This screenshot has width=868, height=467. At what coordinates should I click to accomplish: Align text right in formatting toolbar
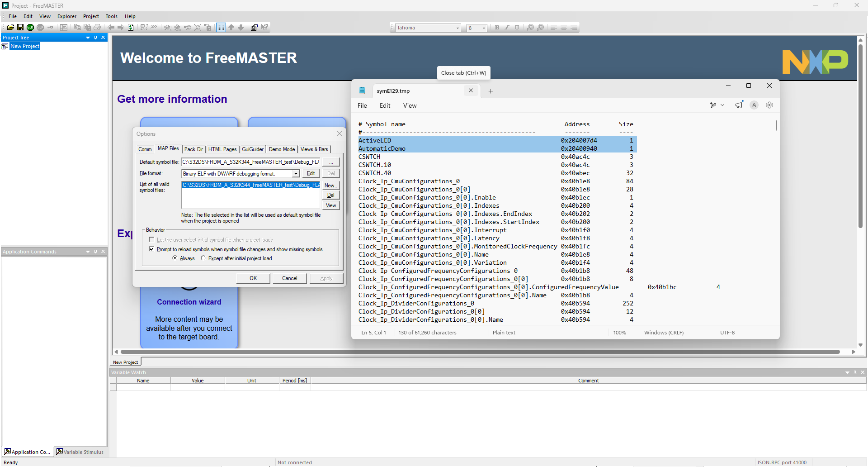tap(574, 28)
